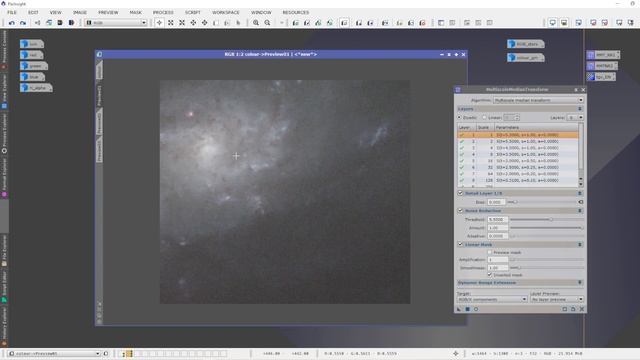Click the Bias value input field

coord(497,202)
